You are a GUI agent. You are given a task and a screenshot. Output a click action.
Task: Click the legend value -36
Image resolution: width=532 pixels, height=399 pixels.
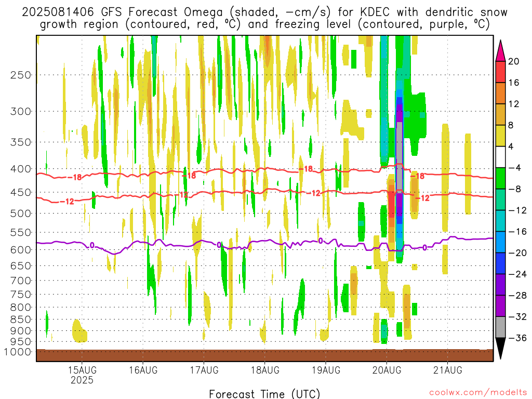[517, 338]
